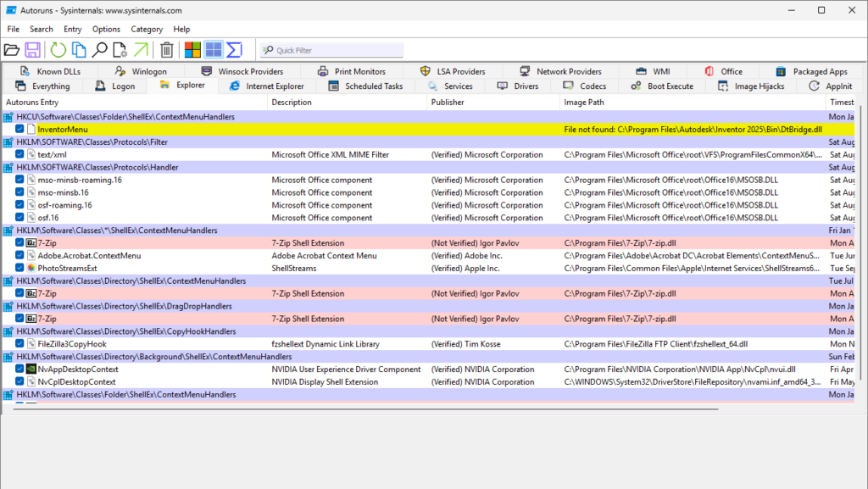The height and width of the screenshot is (489, 868).
Task: Click the PhotoStreamsExt colorful icon
Action: [31, 269]
